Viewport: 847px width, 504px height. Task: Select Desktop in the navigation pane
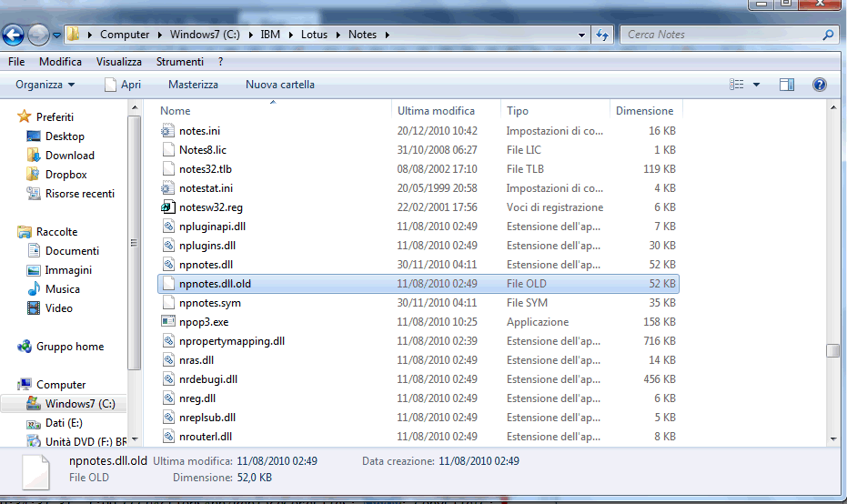(x=65, y=136)
